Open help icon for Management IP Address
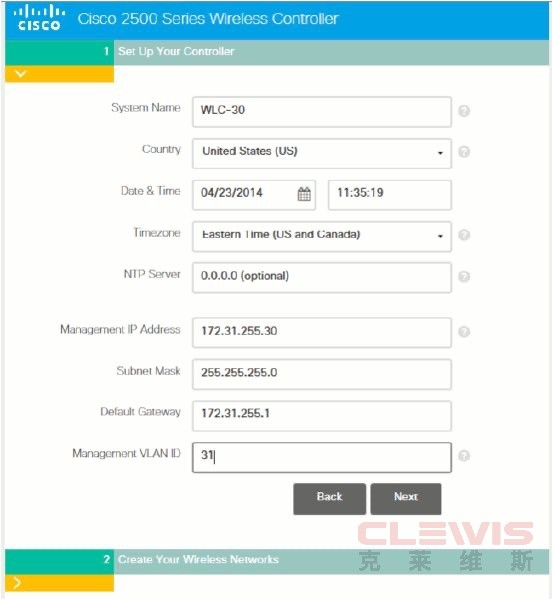 tap(464, 331)
